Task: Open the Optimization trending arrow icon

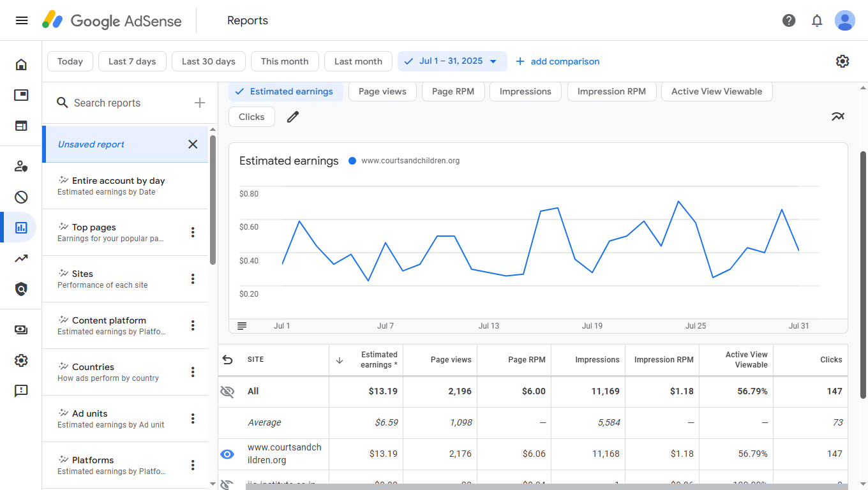Action: point(21,258)
